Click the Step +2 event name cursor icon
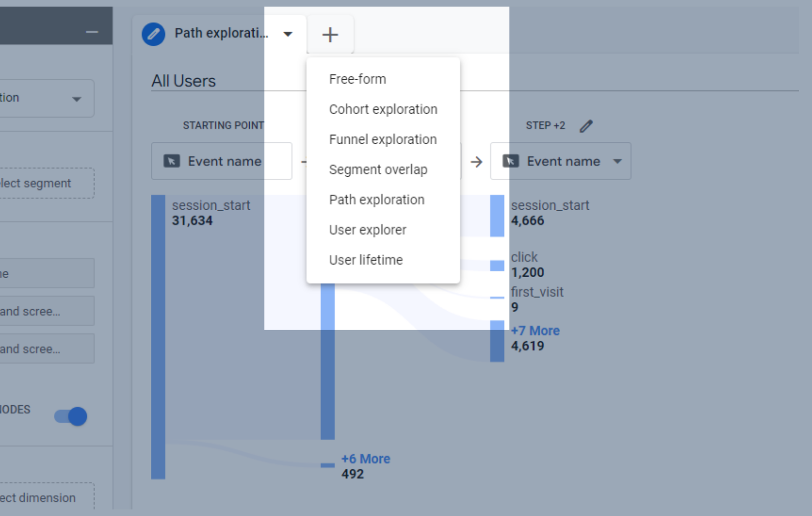Viewport: 812px width, 516px height. (x=511, y=161)
